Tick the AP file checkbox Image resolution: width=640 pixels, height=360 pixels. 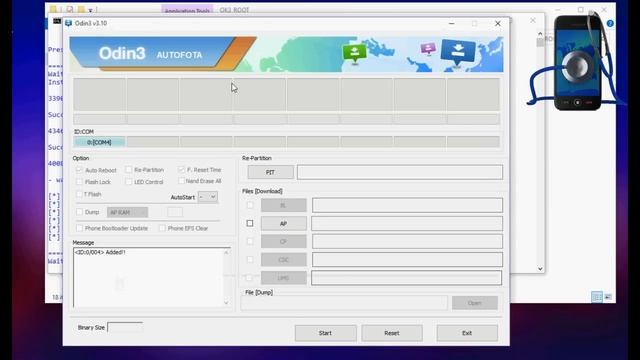coord(250,223)
